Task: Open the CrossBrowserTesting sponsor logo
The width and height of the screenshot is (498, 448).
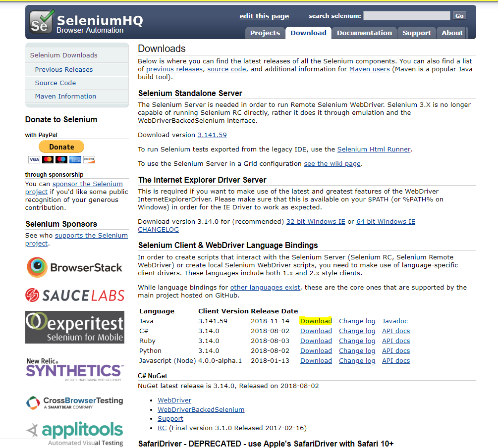Action: pos(75,402)
